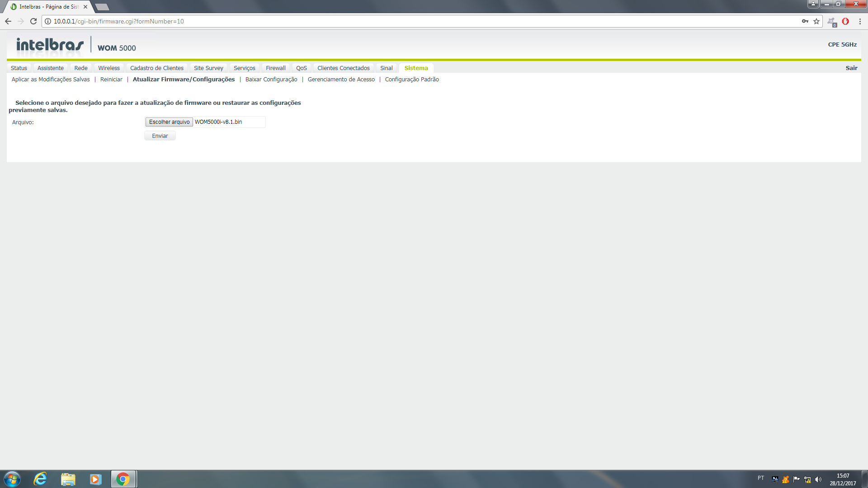Open Windows Explorer folder in taskbar

click(x=68, y=479)
